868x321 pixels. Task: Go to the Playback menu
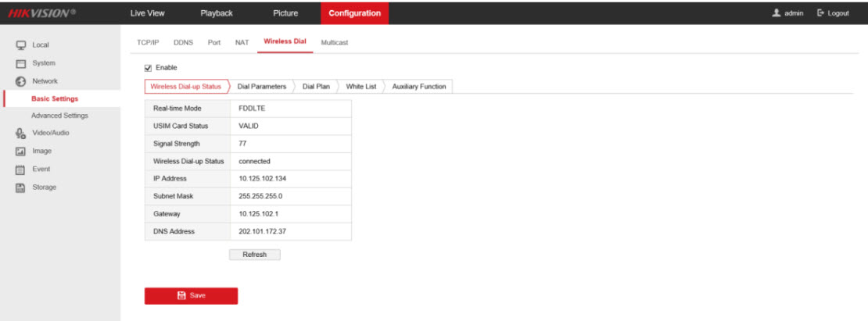(x=217, y=13)
